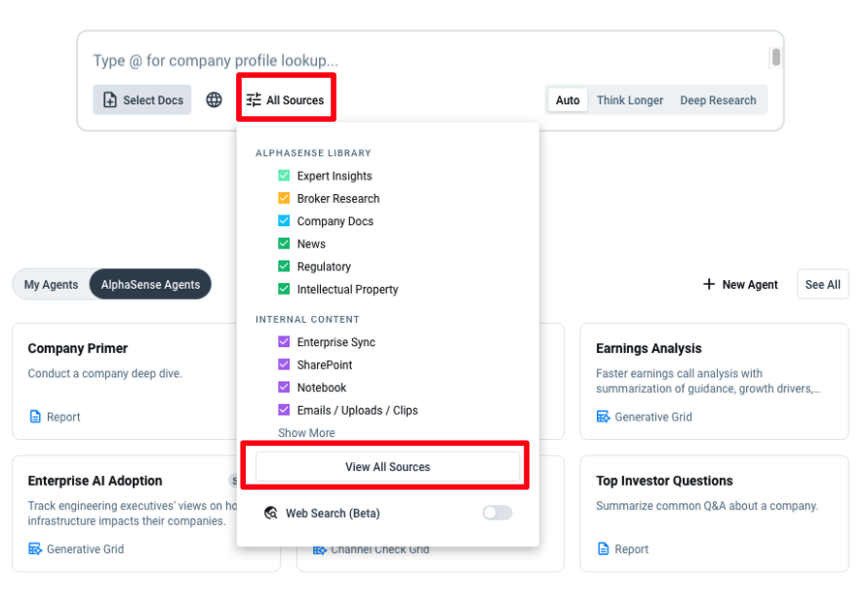Viewport: 868px width, 595px height.
Task: Switch to the My Agents tab
Action: [x=51, y=285]
